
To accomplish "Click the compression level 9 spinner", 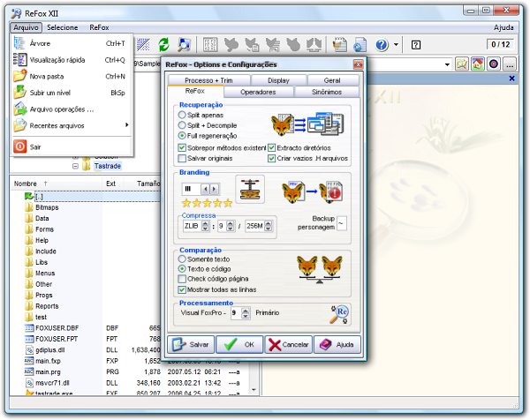I will pyautogui.click(x=230, y=226).
